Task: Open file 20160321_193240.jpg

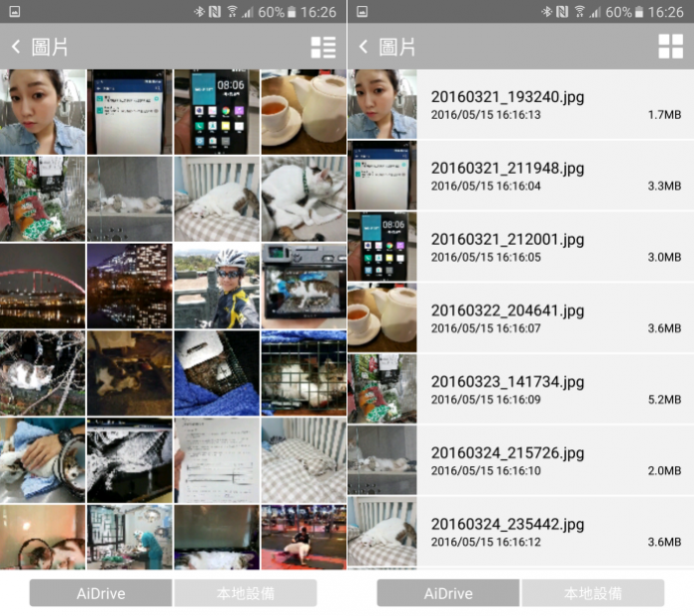Action: tap(520, 104)
